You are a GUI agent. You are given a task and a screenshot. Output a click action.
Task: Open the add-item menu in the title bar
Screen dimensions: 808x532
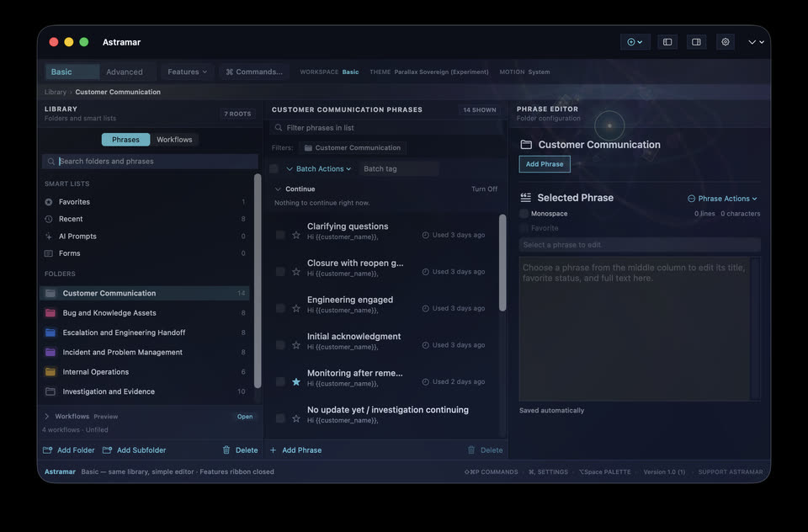[x=635, y=42]
